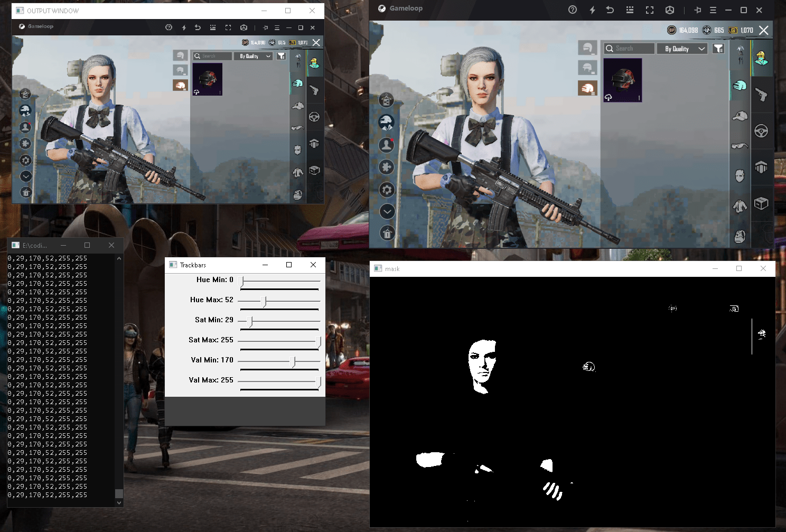
Task: Select the level 1 helmet filter in the large Gameloop window
Action: (587, 48)
